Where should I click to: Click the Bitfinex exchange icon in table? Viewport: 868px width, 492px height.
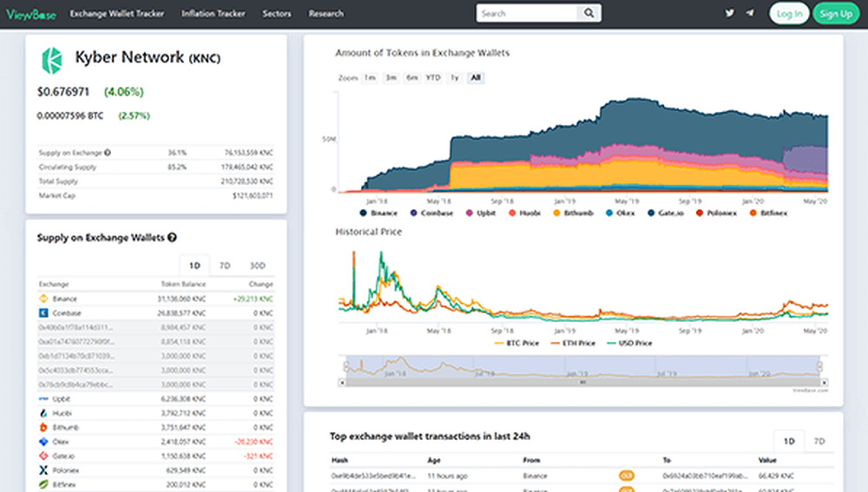point(43,484)
